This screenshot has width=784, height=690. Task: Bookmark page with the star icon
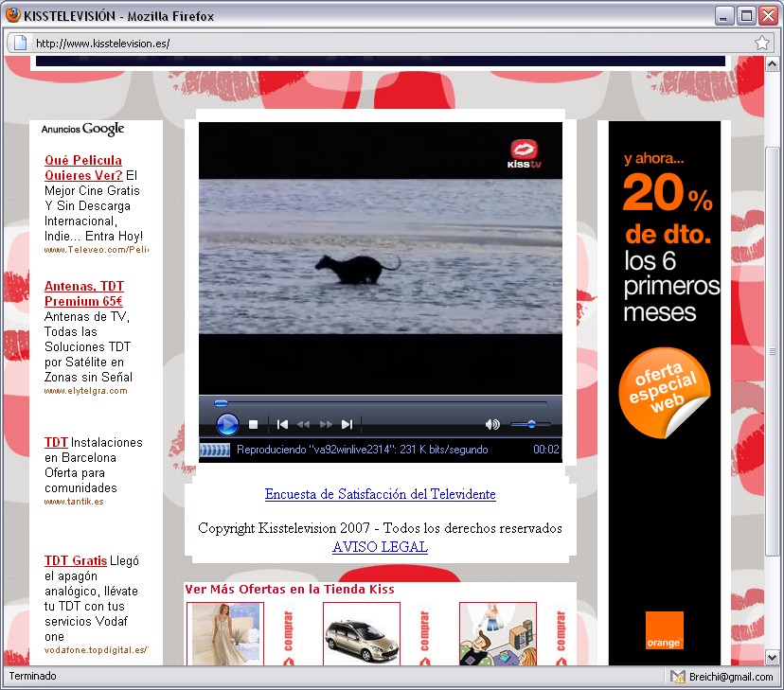coord(762,43)
